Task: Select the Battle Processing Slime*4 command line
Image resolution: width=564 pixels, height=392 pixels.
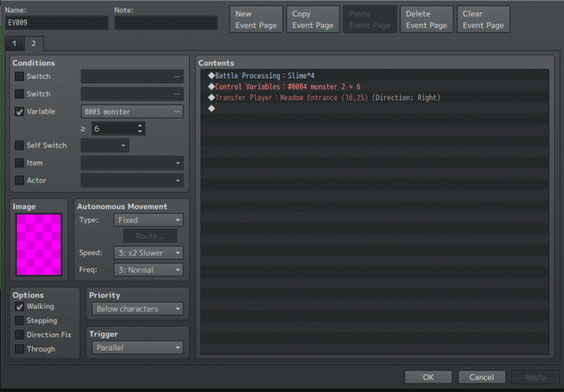Action: (375, 75)
